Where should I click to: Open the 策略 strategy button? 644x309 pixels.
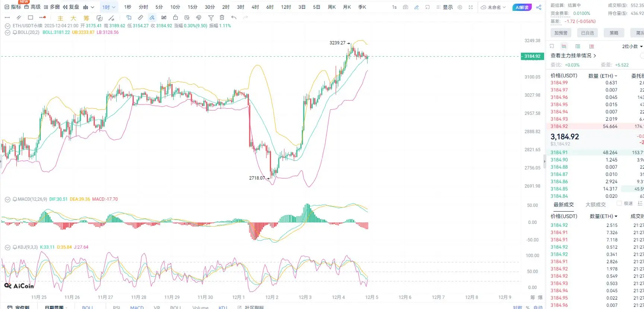click(614, 33)
